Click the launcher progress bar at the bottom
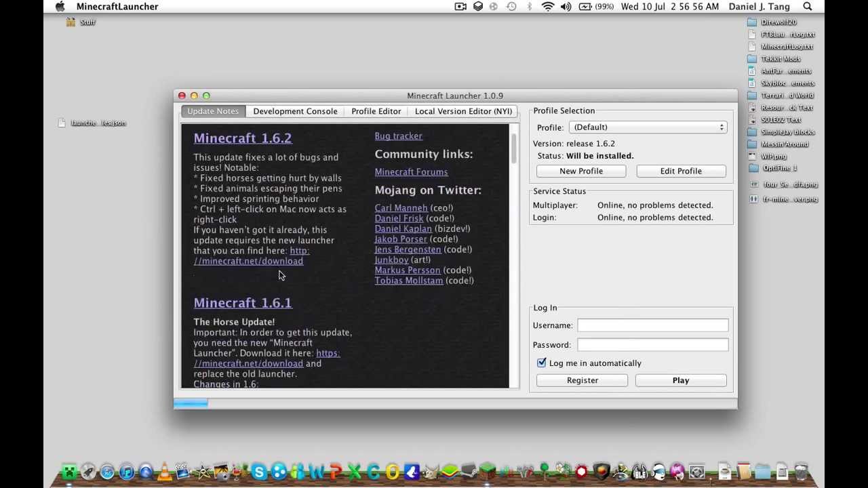868x488 pixels. pos(455,403)
